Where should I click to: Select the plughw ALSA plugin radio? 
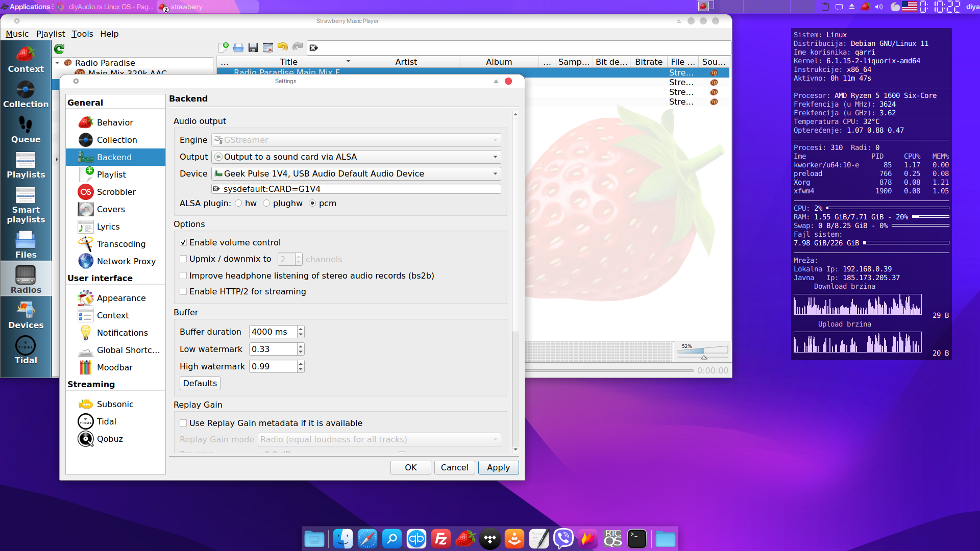(266, 203)
